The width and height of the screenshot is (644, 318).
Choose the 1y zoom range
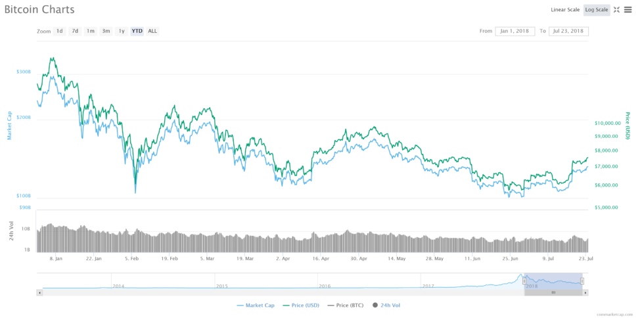(x=122, y=31)
